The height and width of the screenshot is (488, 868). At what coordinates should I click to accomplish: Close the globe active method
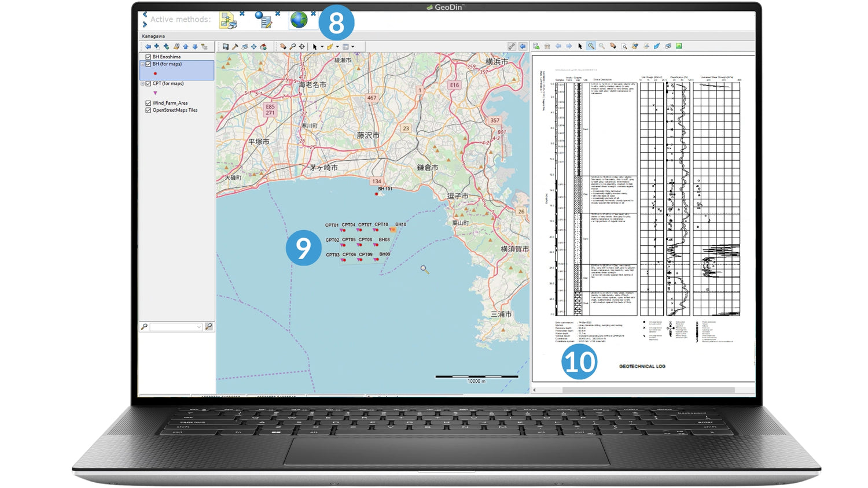click(x=313, y=13)
